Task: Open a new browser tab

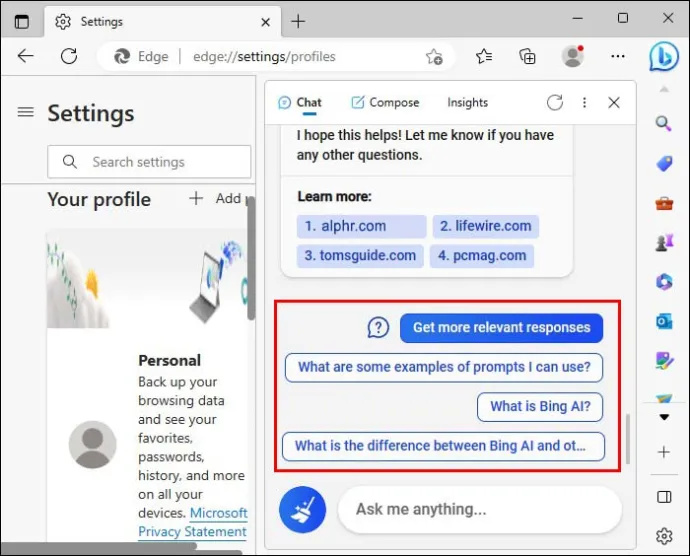Action: (x=298, y=21)
